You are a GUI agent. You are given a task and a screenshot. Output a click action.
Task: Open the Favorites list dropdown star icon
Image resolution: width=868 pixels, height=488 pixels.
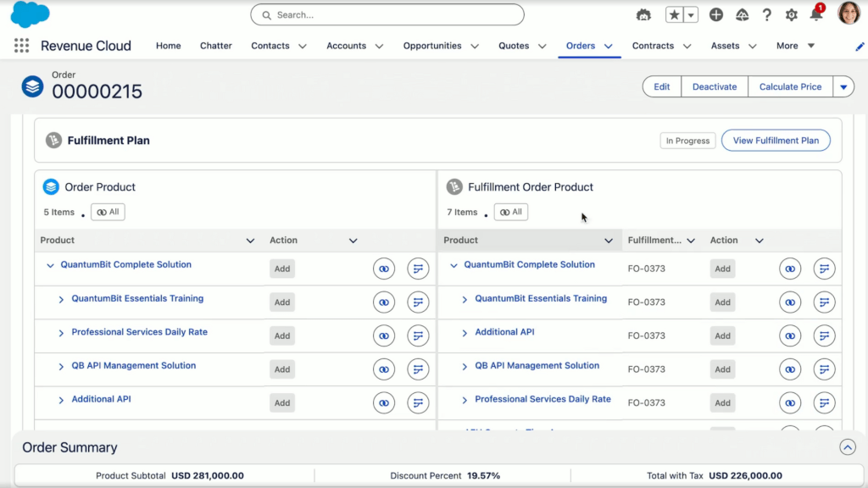point(690,14)
